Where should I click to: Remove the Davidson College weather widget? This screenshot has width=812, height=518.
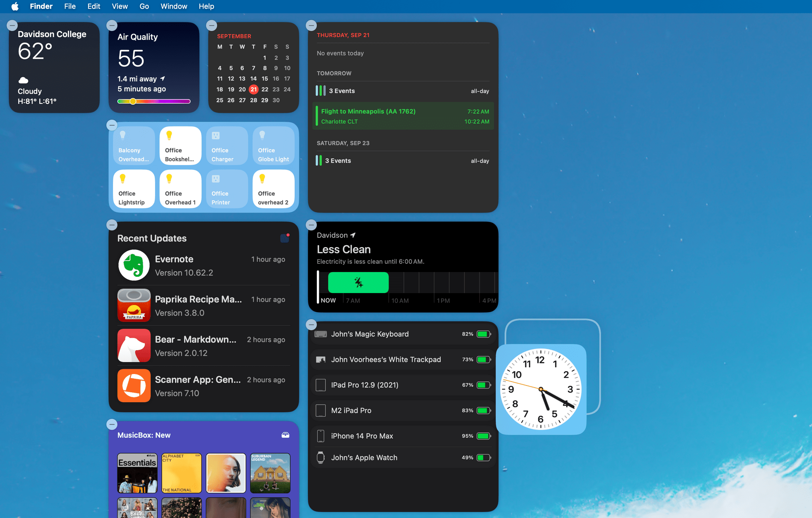(x=12, y=25)
